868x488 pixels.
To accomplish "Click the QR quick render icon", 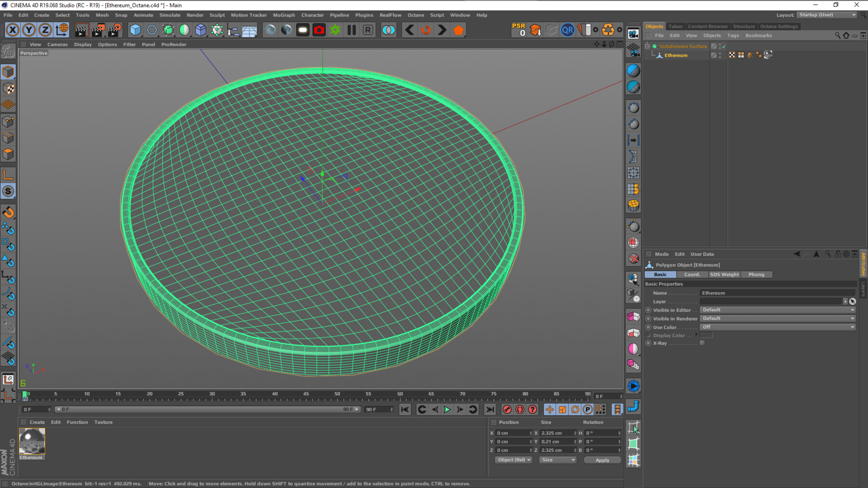I will tap(568, 30).
